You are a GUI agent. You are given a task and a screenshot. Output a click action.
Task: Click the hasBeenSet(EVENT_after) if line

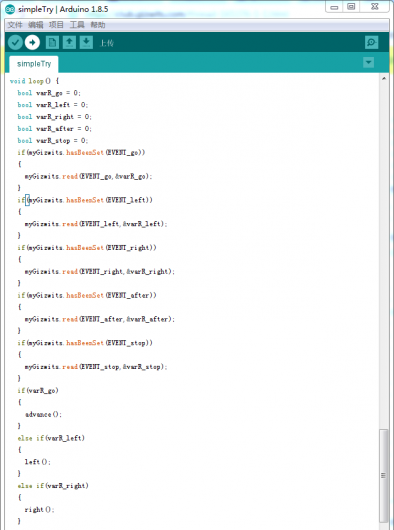pyautogui.click(x=87, y=295)
